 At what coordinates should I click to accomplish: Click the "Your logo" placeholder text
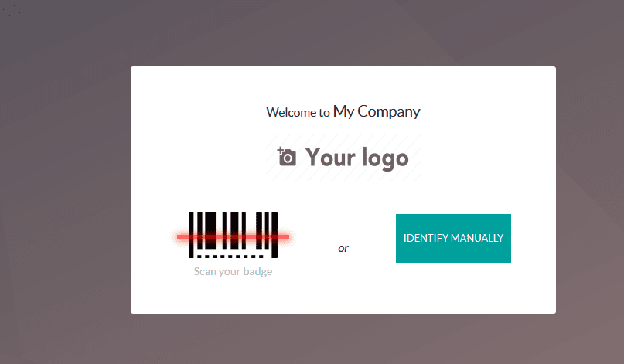[x=356, y=158]
